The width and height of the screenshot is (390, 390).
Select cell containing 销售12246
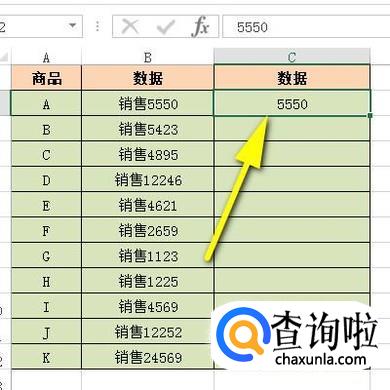(x=147, y=180)
